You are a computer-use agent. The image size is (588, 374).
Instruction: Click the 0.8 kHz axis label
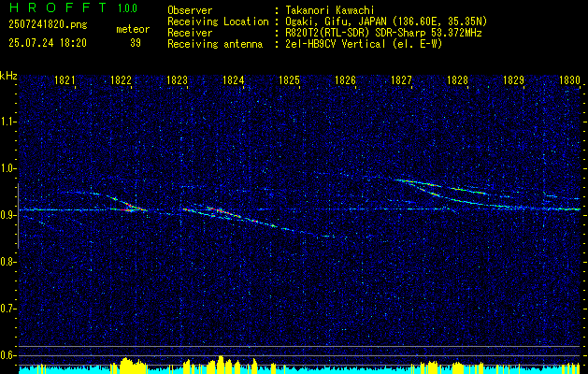[7, 262]
